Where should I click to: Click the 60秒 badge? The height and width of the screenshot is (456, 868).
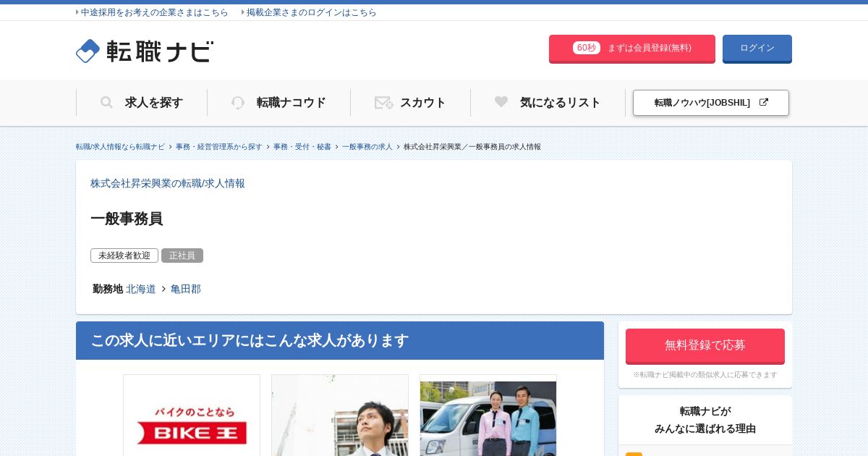[x=587, y=48]
